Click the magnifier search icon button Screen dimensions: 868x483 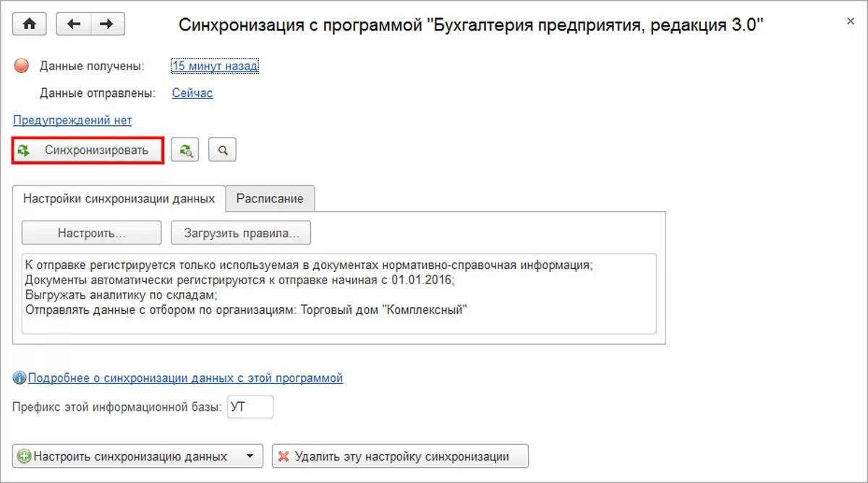[223, 150]
